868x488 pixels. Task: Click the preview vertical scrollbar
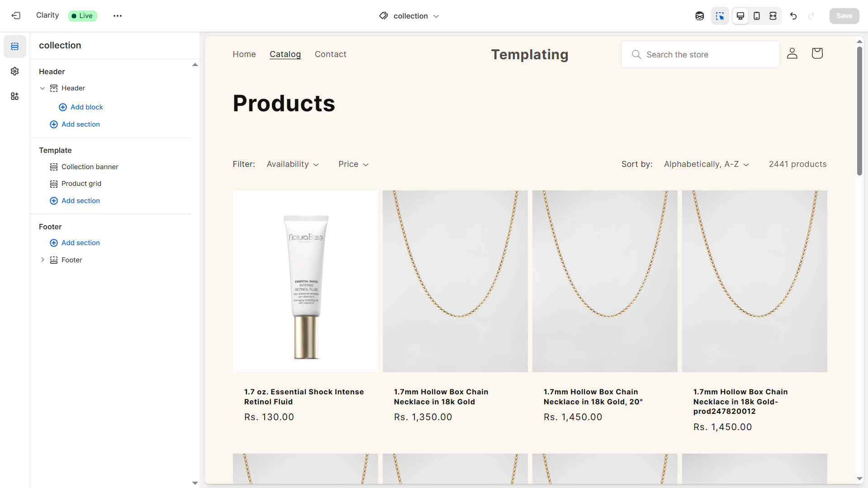859,111
